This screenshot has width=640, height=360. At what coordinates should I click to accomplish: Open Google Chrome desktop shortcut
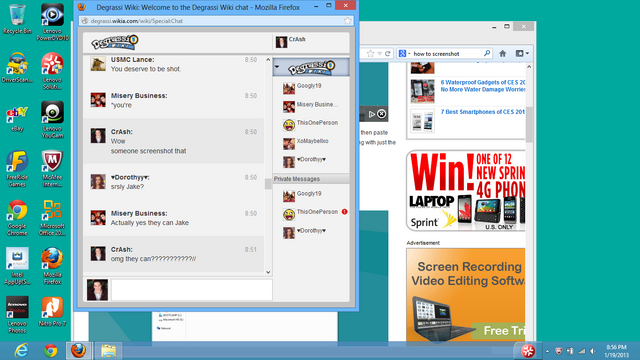(17, 218)
